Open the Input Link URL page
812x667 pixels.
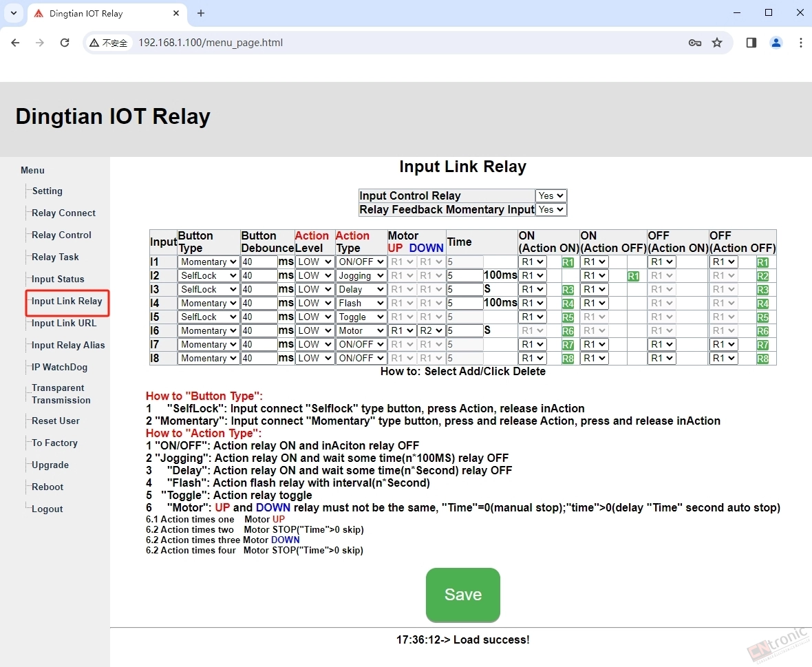(x=64, y=323)
